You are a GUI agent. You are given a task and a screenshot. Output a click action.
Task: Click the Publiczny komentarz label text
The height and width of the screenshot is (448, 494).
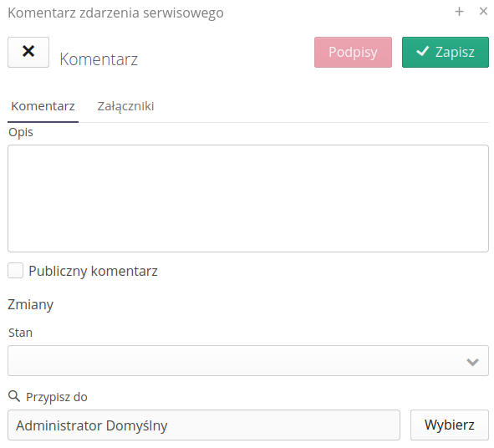coord(93,272)
